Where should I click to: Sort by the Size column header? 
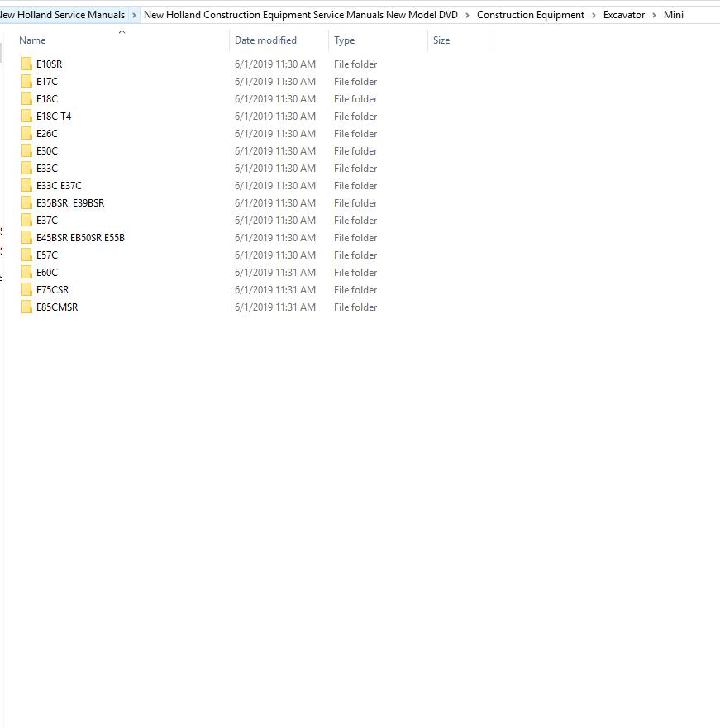(x=441, y=40)
